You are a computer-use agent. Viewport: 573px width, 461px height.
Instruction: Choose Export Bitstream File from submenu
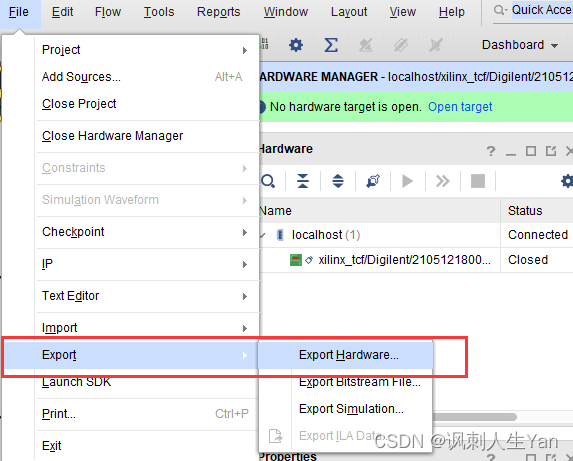pyautogui.click(x=346, y=382)
